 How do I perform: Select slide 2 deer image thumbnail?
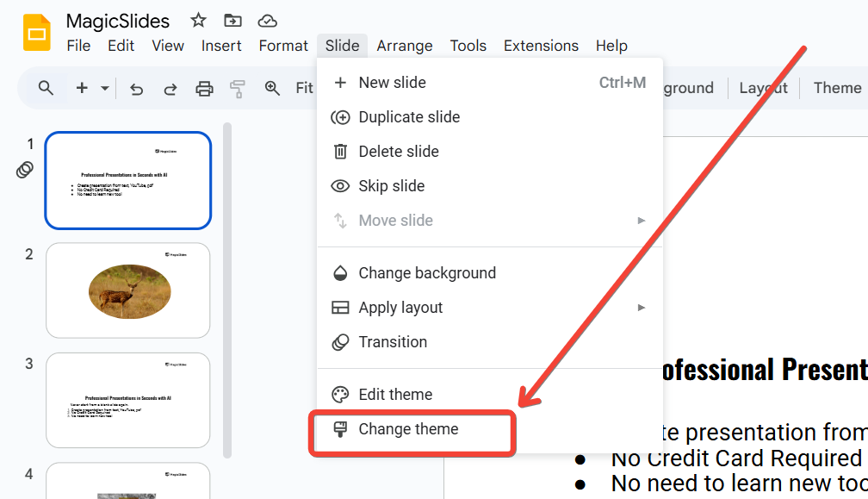click(127, 290)
